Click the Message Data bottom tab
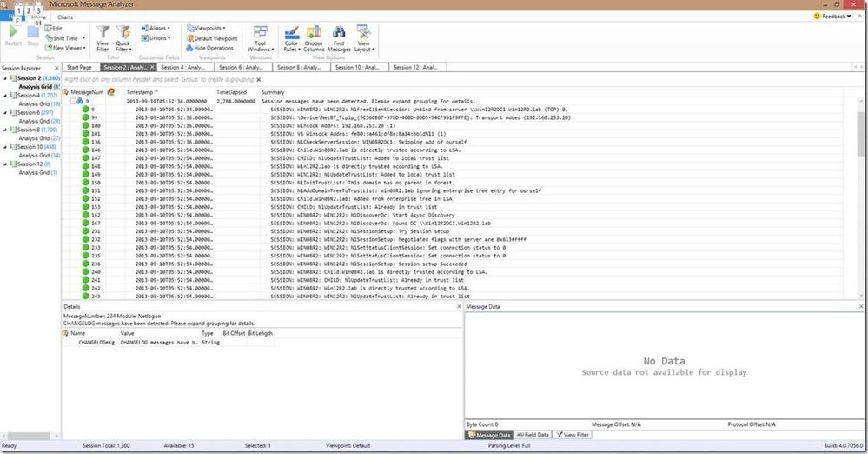 [489, 435]
